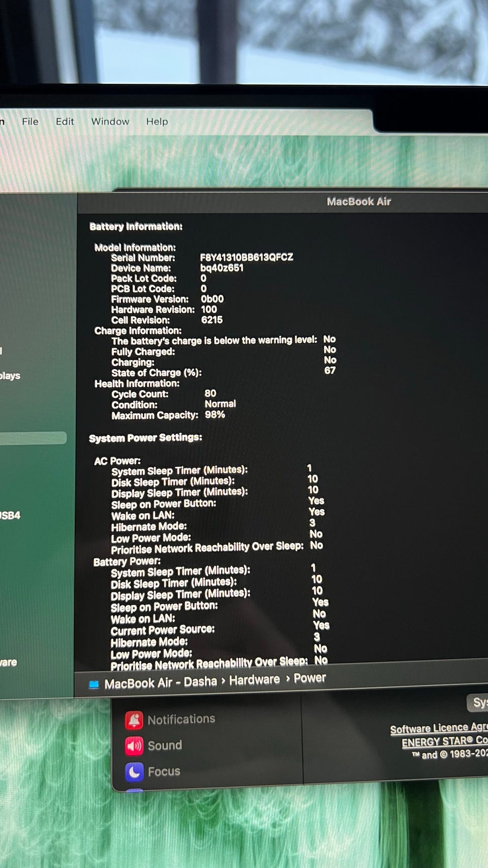Click the Notifications bell icon
The image size is (488, 868).
134,720
